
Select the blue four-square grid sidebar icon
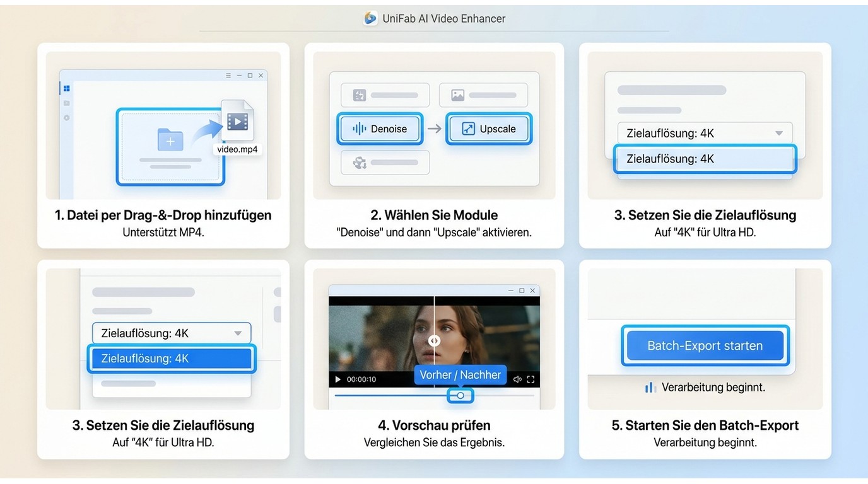click(x=66, y=89)
